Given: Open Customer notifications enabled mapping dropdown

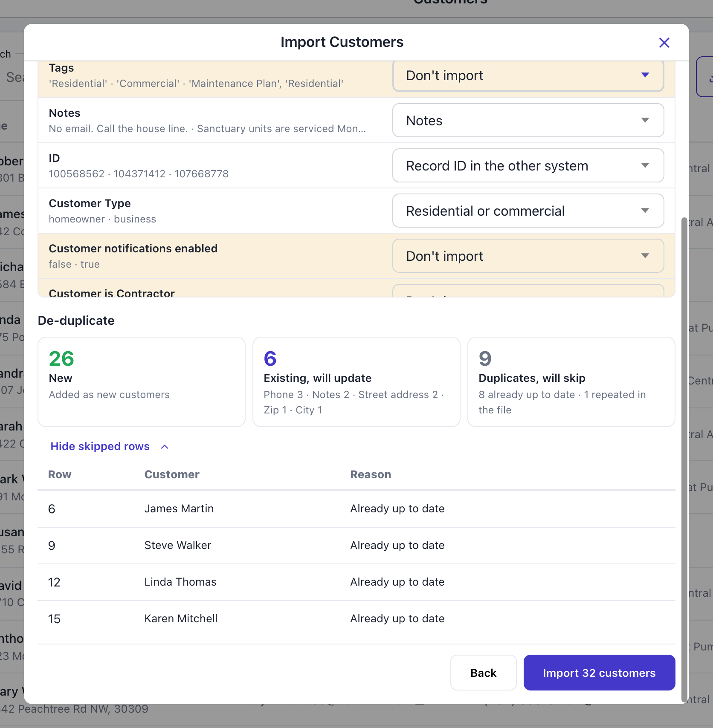Looking at the screenshot, I should pos(528,256).
